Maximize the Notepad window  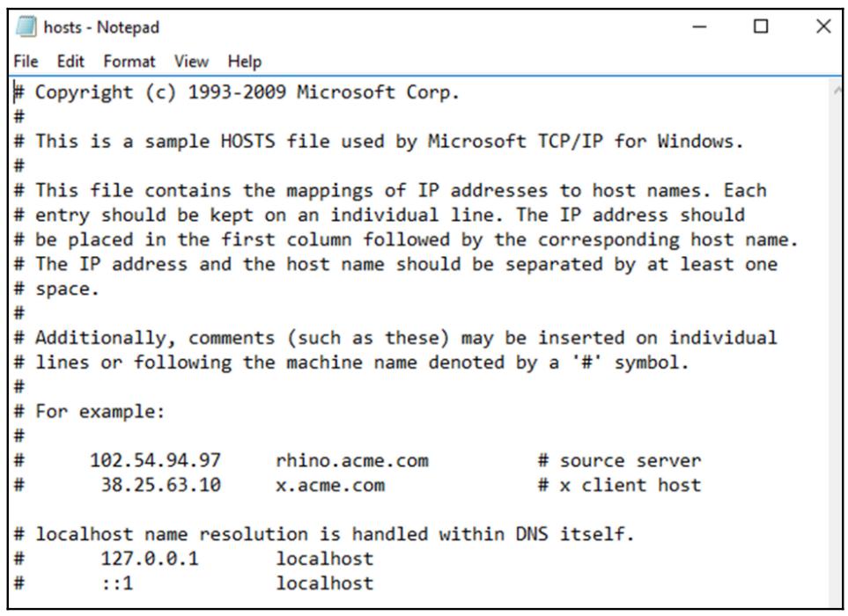pos(762,27)
